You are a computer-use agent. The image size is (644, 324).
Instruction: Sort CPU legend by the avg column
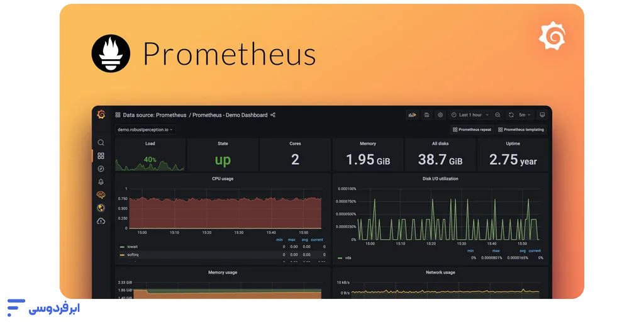[x=305, y=240]
